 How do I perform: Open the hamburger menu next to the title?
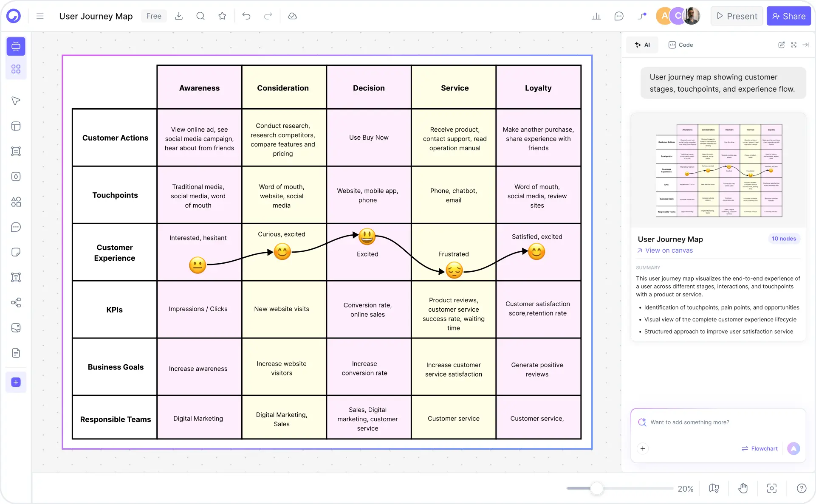[x=40, y=16]
